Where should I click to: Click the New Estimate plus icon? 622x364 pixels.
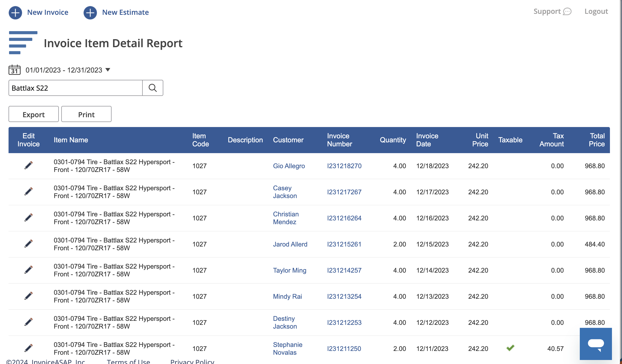coord(90,13)
